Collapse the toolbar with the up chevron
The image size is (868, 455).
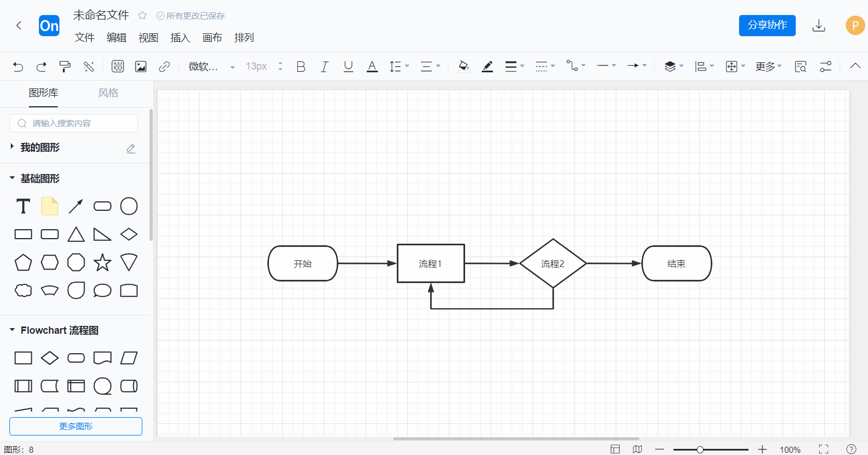pos(855,66)
